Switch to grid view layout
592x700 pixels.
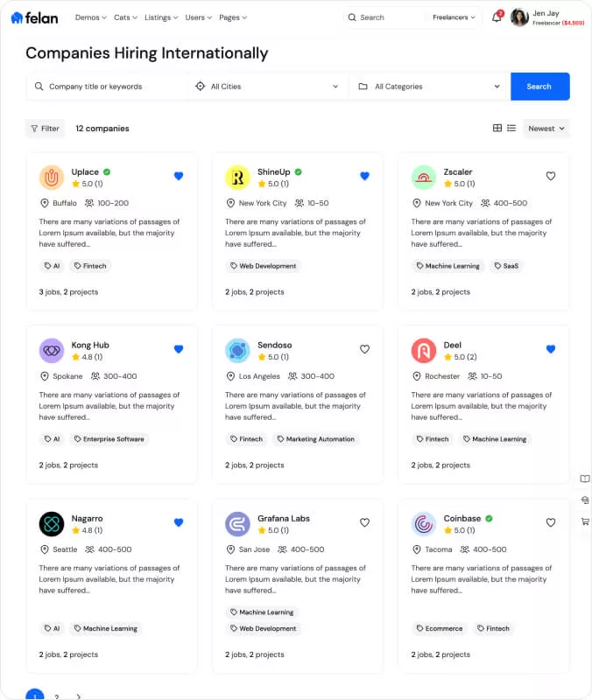(497, 129)
